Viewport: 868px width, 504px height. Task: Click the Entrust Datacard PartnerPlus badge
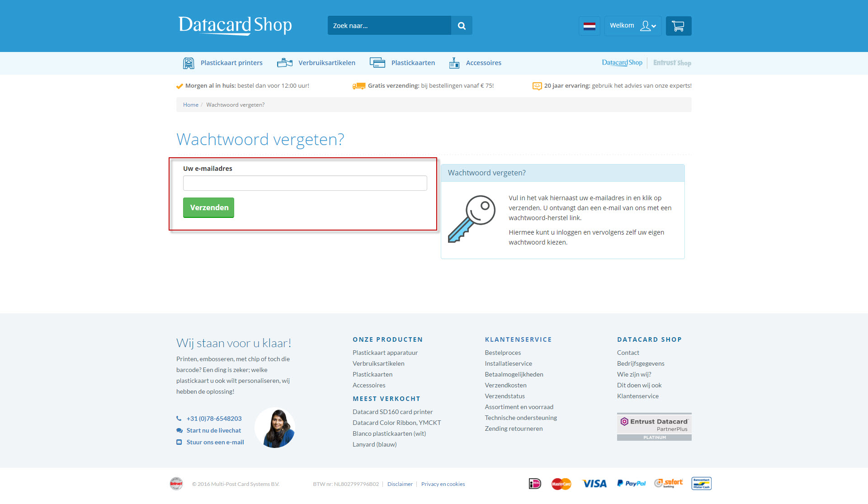click(654, 427)
